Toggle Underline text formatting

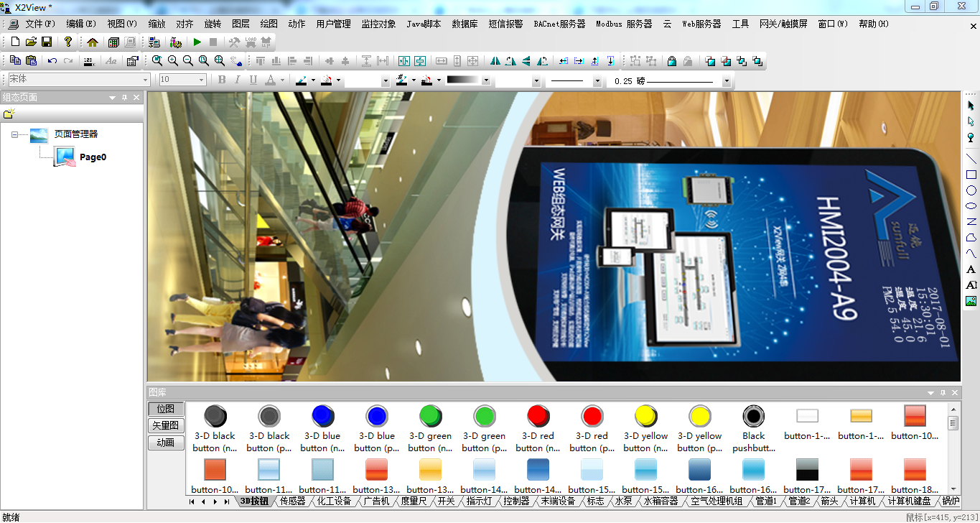(x=253, y=80)
